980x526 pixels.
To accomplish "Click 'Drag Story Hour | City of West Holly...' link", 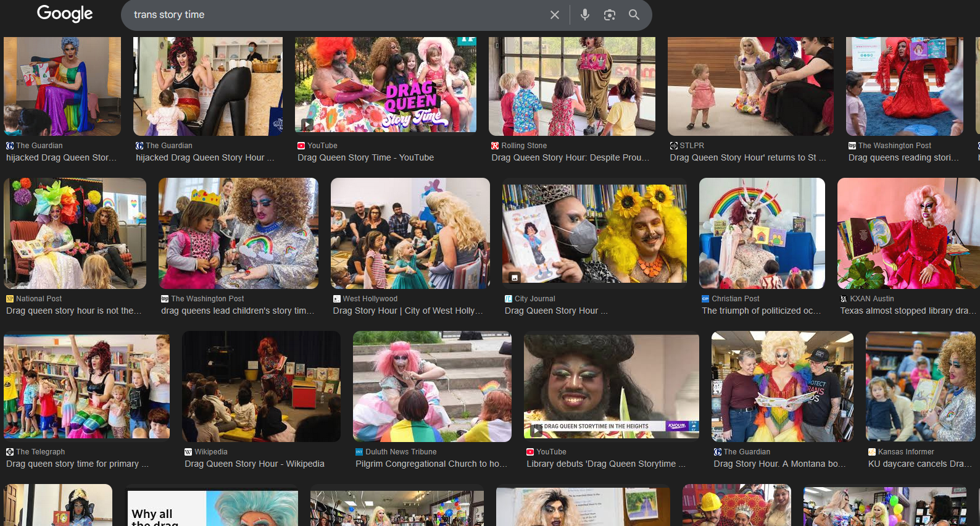I will tap(408, 311).
